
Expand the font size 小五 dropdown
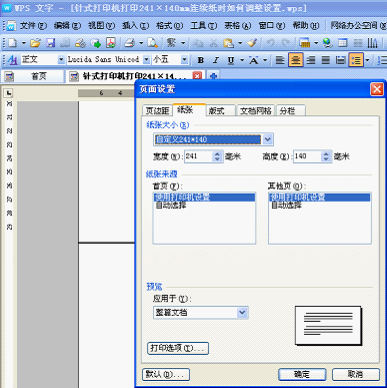[x=185, y=60]
